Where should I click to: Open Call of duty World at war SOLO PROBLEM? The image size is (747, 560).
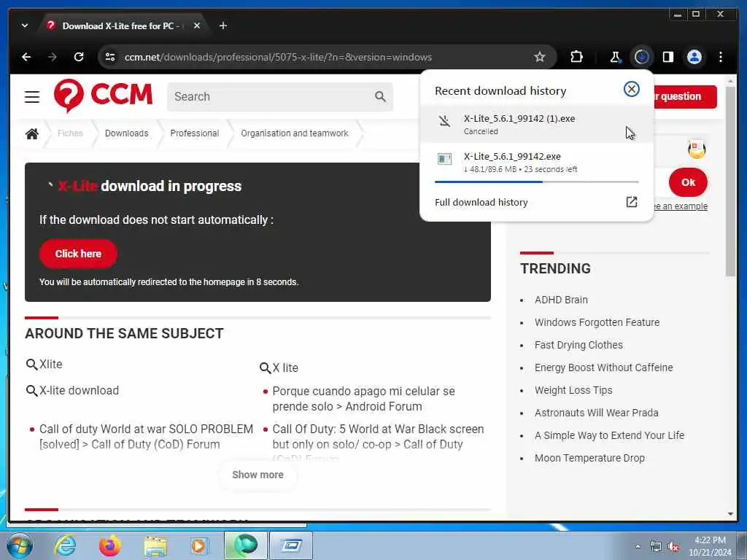[146, 436]
